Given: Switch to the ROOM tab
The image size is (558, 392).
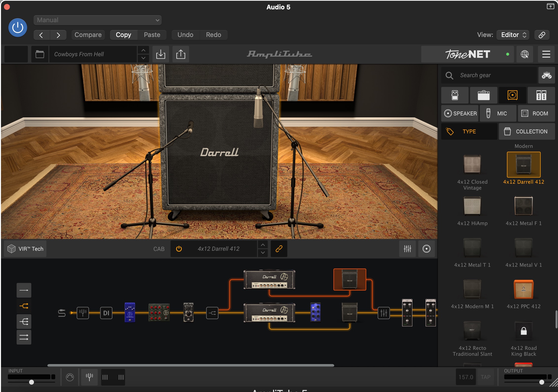Looking at the screenshot, I should pos(536,113).
